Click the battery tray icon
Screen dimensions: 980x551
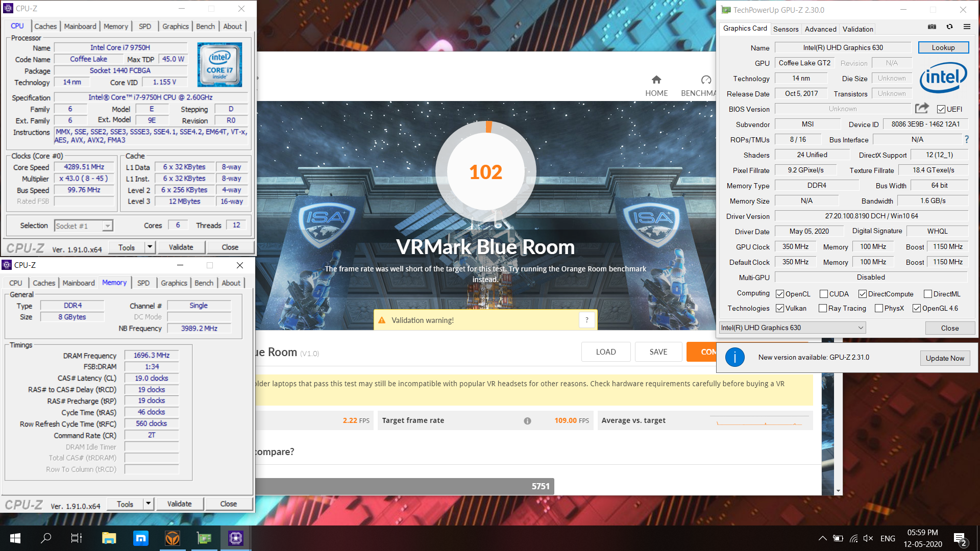pos(838,538)
